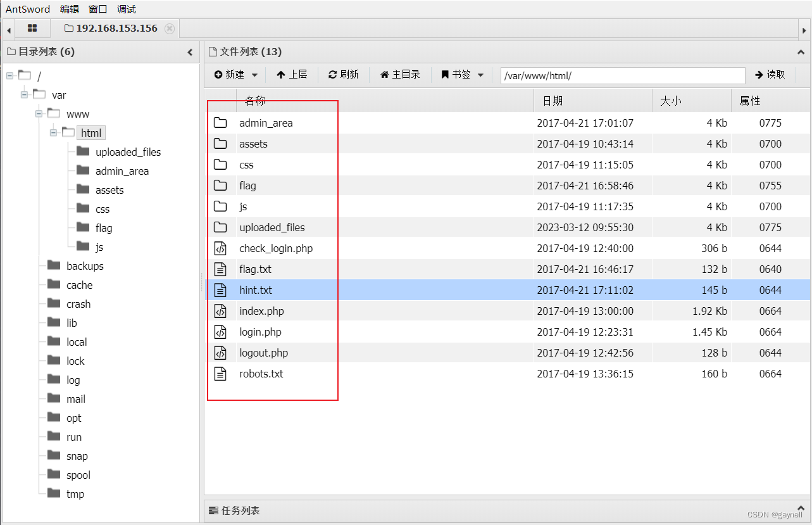Collapse the html tree node
The image size is (812, 525).
tap(53, 133)
